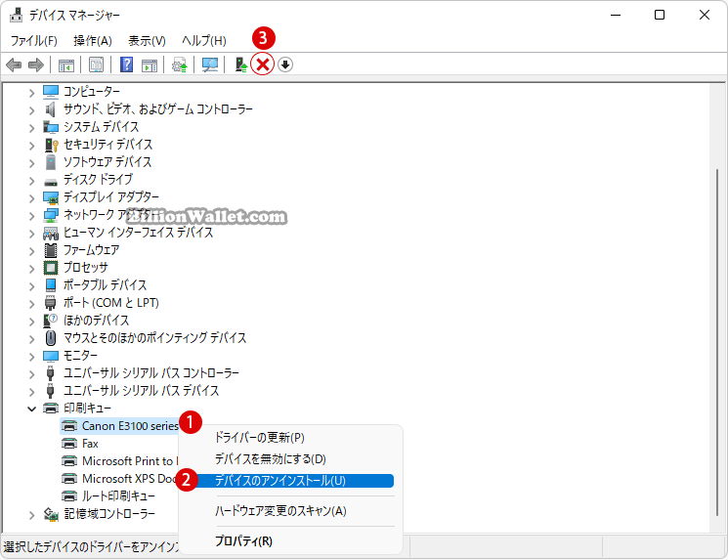This screenshot has height=560, width=728.
Task: Select ルート印刷キュー entry
Action: pos(118,496)
